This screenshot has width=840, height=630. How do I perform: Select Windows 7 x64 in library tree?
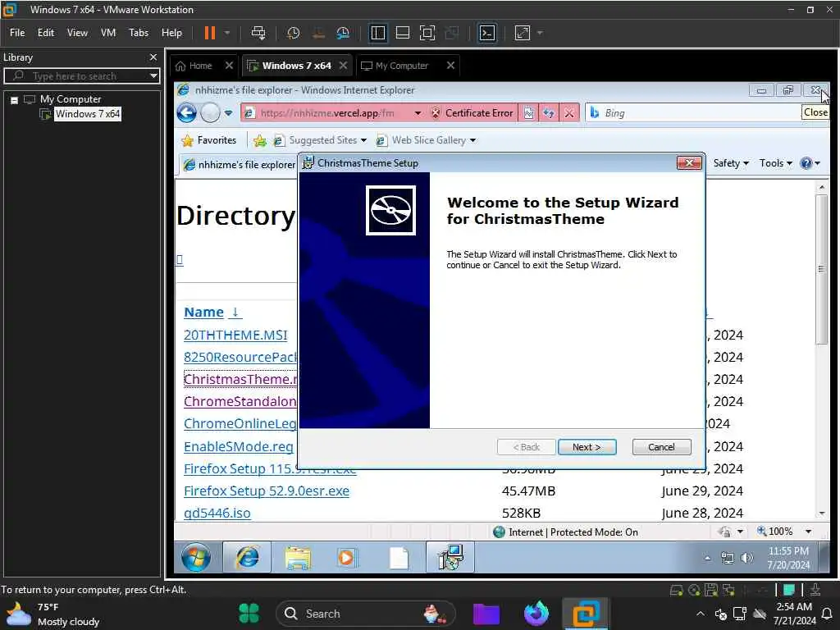pyautogui.click(x=87, y=113)
